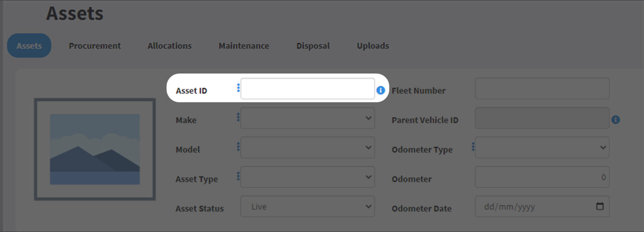644x232 pixels.
Task: Click the Fleet Number input field
Action: point(542,89)
